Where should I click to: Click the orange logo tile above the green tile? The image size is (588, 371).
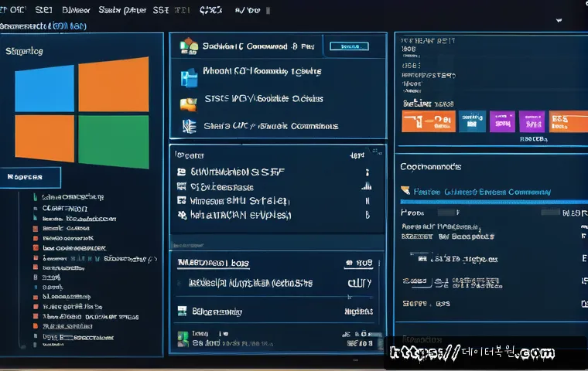pos(114,84)
